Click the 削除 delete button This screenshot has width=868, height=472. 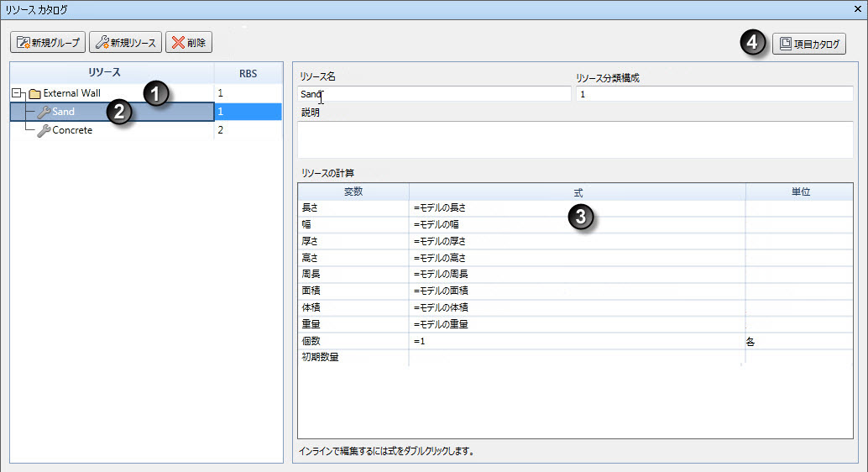[189, 43]
